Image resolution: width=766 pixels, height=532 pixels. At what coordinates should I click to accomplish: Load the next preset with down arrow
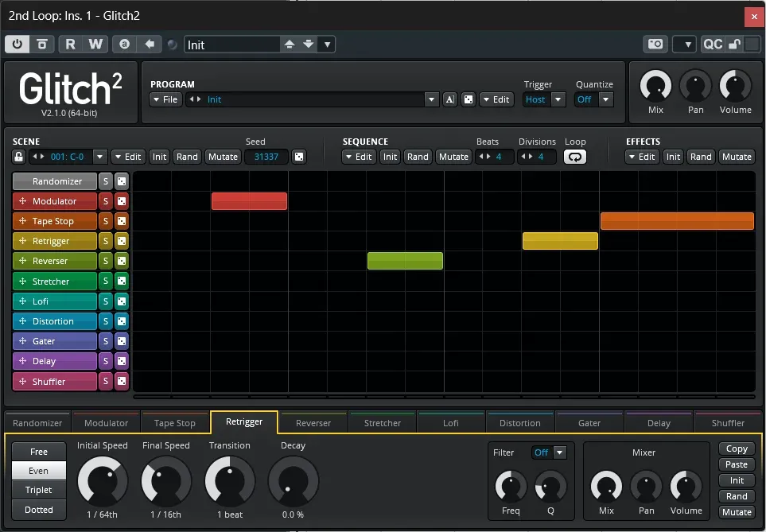point(309,45)
